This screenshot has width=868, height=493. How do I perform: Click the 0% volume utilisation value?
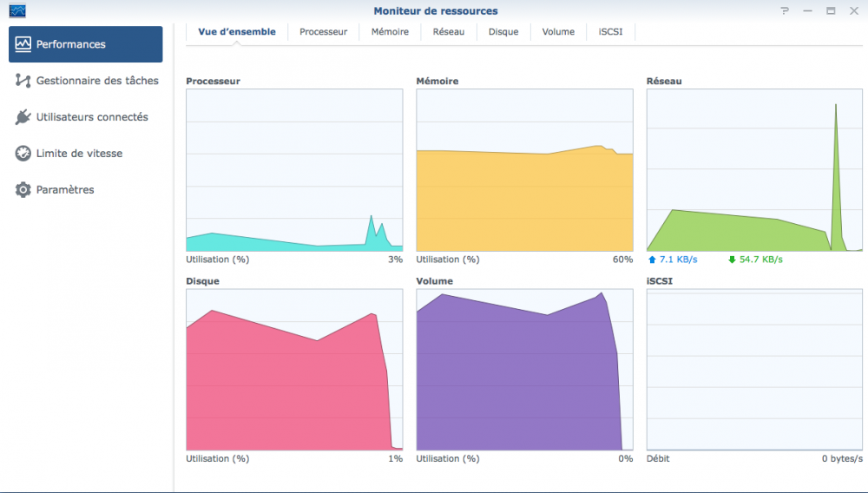point(626,458)
